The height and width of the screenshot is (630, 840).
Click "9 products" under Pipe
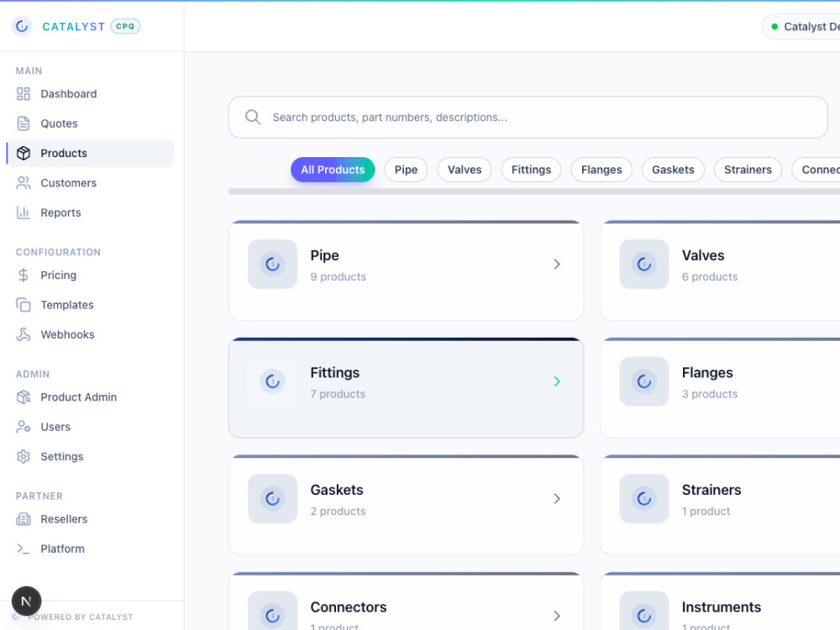tap(338, 277)
